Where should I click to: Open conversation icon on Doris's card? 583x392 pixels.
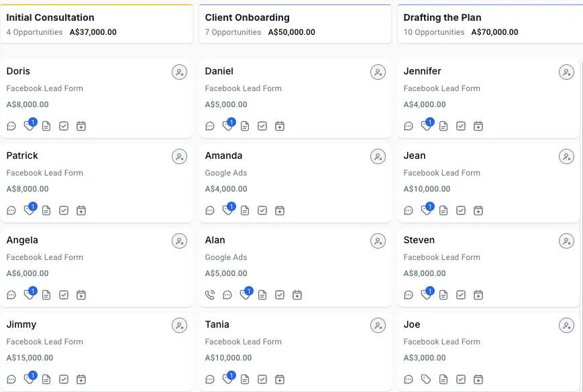(x=11, y=126)
